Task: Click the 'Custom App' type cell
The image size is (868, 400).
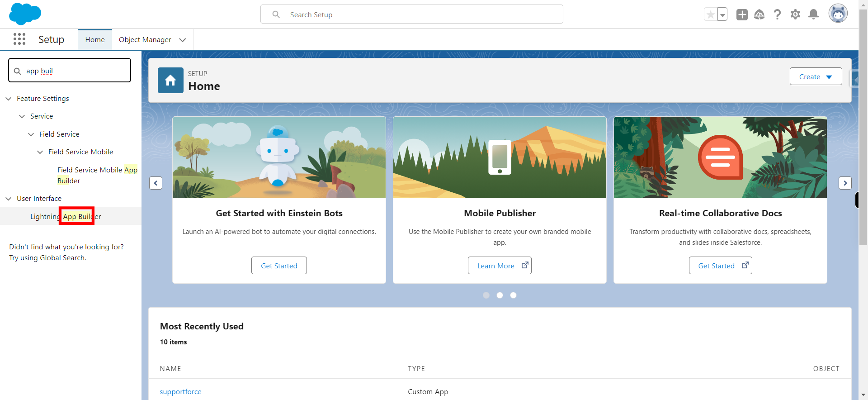Action: pyautogui.click(x=428, y=392)
